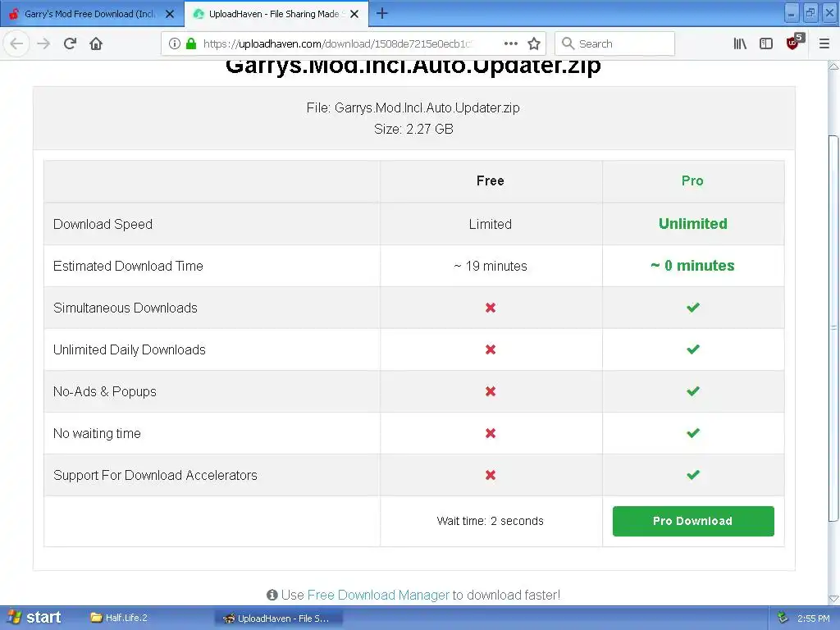Image resolution: width=840 pixels, height=630 pixels.
Task: Go forward with the arrow button
Action: [x=43, y=43]
